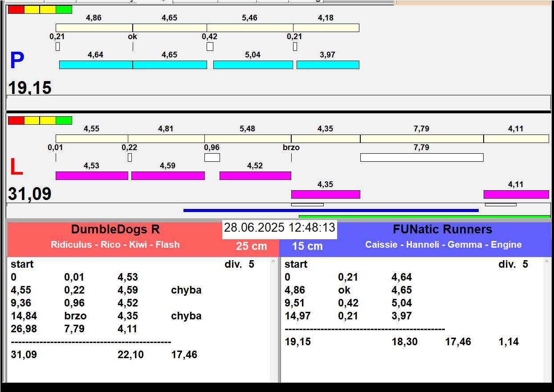The image size is (554, 392).
Task: Select the cyan 3,97 run bar
Action: coord(328,65)
